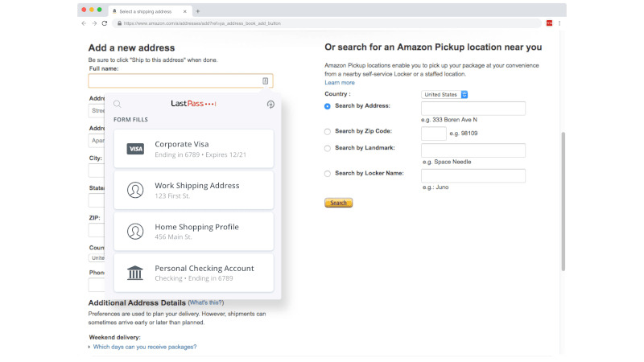This screenshot has width=644, height=362.
Task: Open the LastPass search magnifier
Action: (118, 104)
